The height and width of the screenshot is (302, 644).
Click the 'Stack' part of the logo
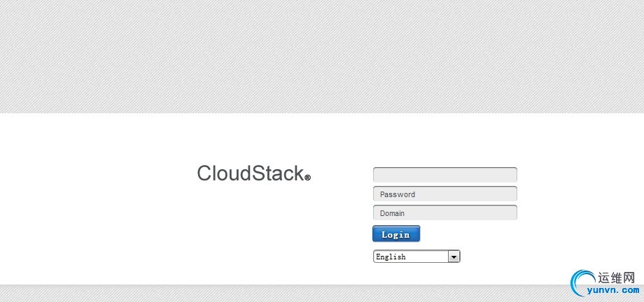click(276, 173)
